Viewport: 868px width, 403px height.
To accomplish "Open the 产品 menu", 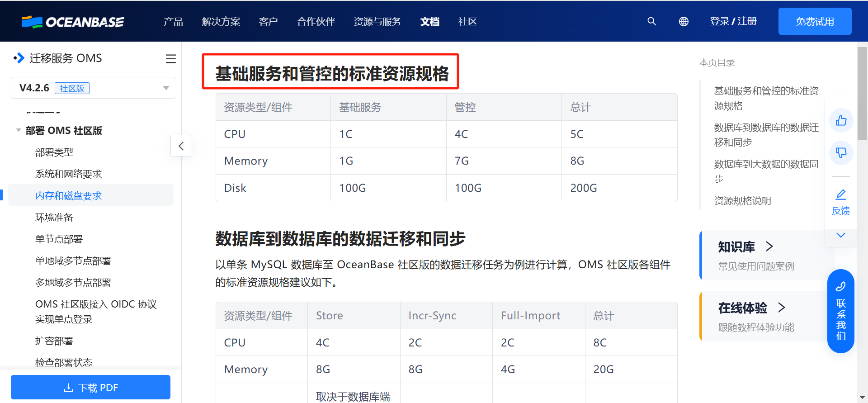I will coord(173,21).
